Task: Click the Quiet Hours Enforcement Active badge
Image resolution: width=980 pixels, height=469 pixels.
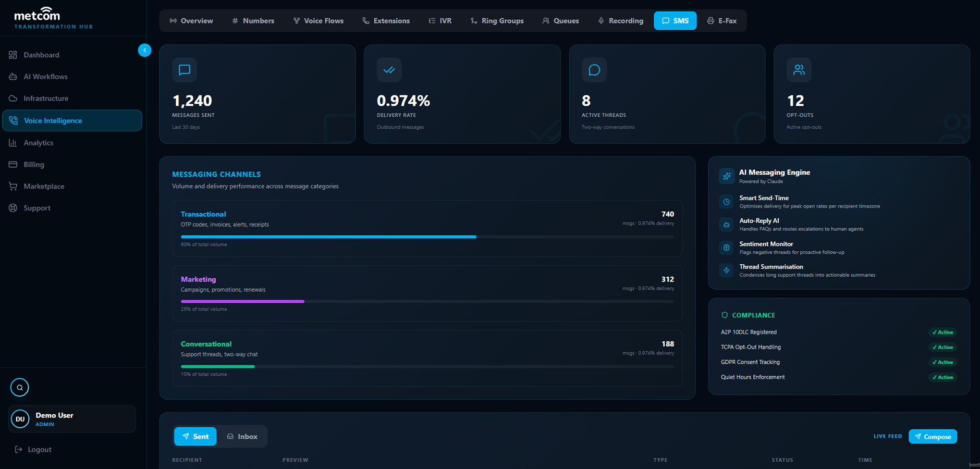Action: (943, 377)
